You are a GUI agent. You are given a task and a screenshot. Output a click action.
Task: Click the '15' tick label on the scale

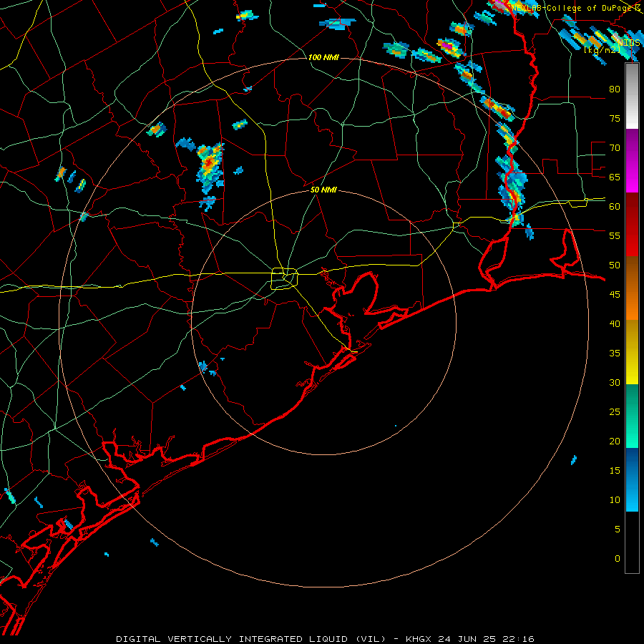(x=615, y=471)
